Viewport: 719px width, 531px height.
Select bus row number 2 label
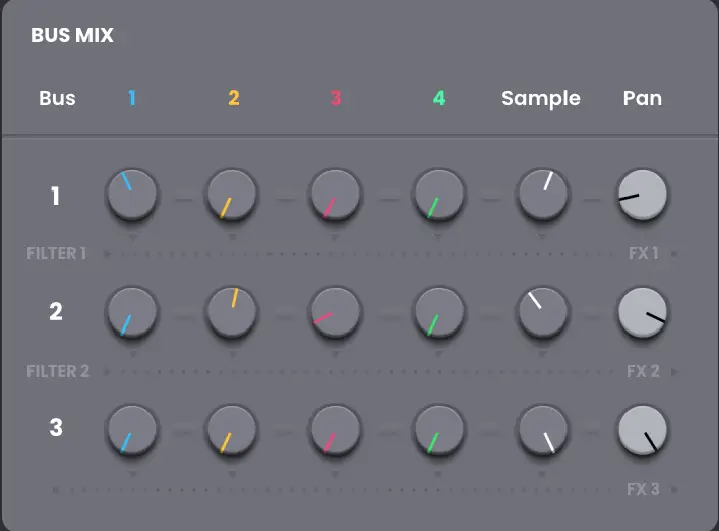tap(56, 311)
